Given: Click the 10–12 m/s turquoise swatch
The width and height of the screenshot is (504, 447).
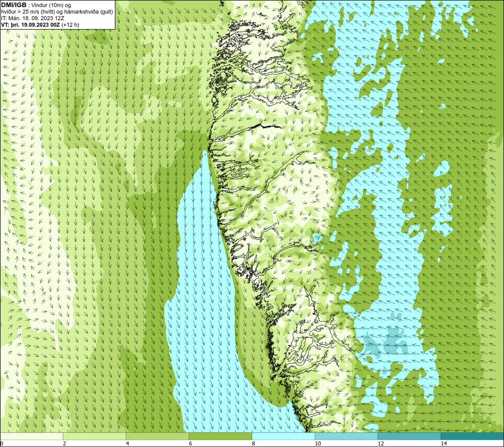Looking at the screenshot, I should click(346, 436).
